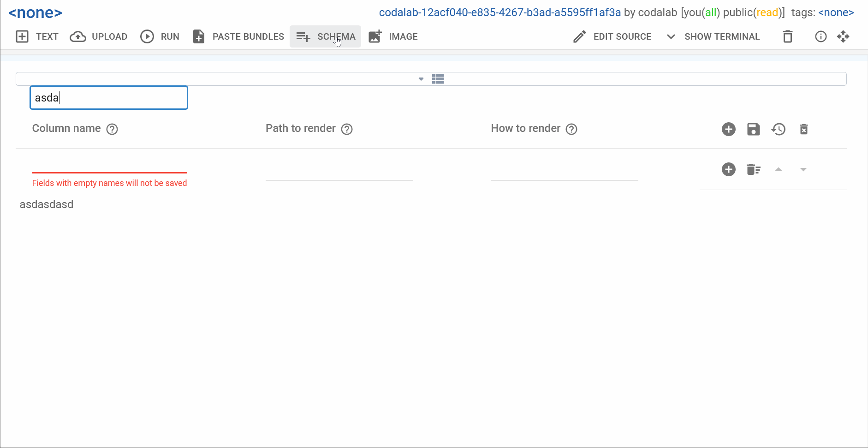Image resolution: width=868 pixels, height=448 pixels.
Task: Open the codalab-12acf040 worksheet link
Action: pyautogui.click(x=499, y=12)
